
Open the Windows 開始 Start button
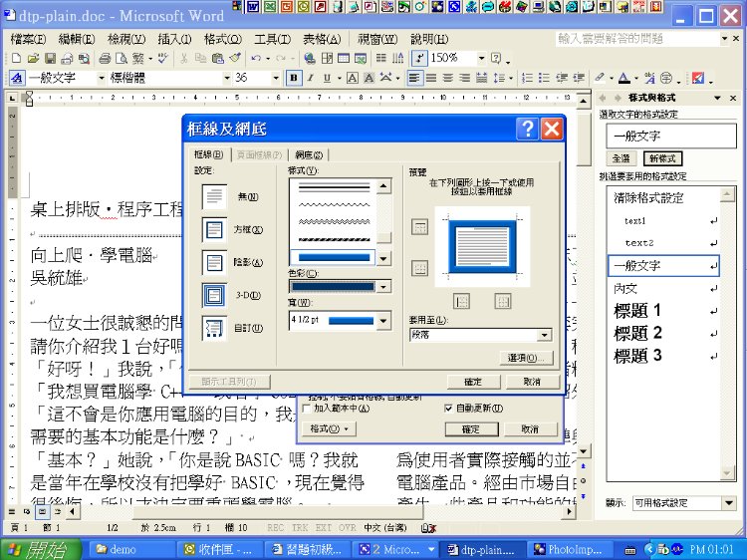coord(40,549)
